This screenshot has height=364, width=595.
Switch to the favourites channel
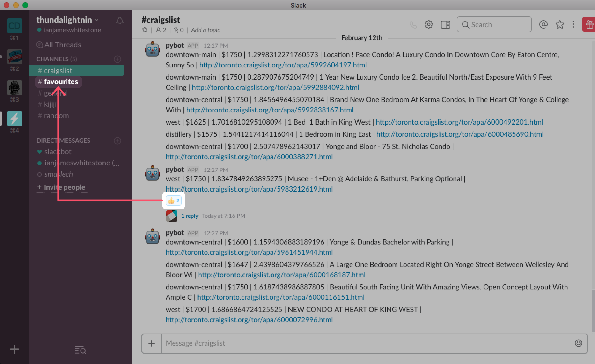[61, 82]
